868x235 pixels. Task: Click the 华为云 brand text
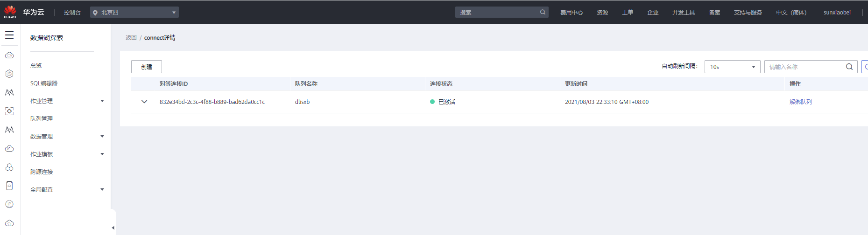tap(34, 12)
